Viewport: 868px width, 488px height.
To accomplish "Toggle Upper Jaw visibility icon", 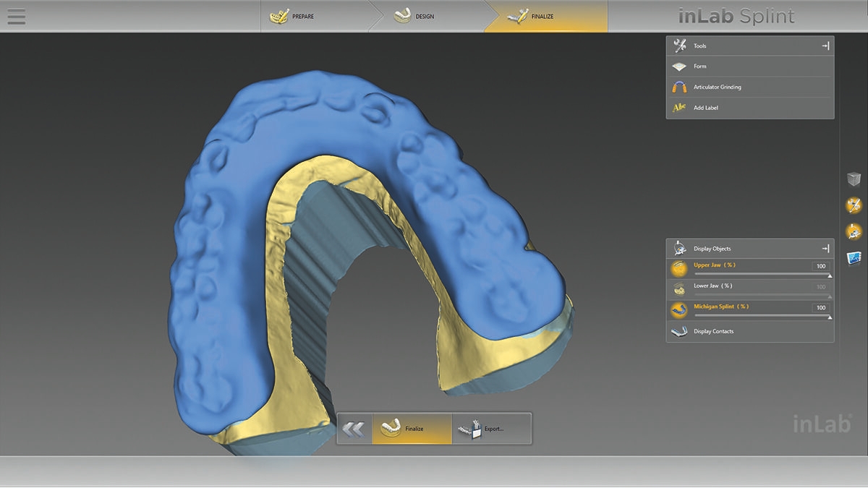I will point(679,269).
